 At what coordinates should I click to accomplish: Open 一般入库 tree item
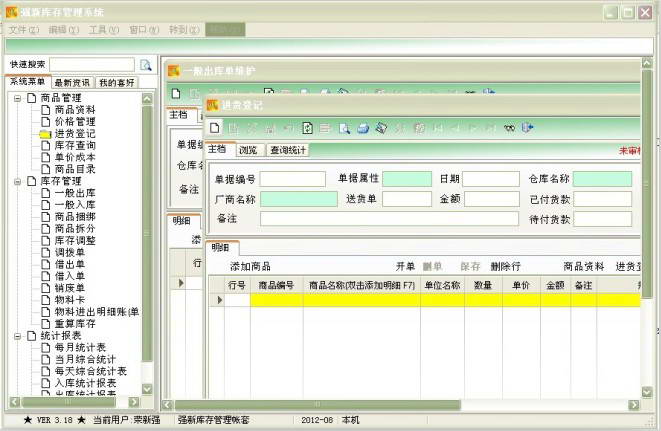pyautogui.click(x=75, y=205)
